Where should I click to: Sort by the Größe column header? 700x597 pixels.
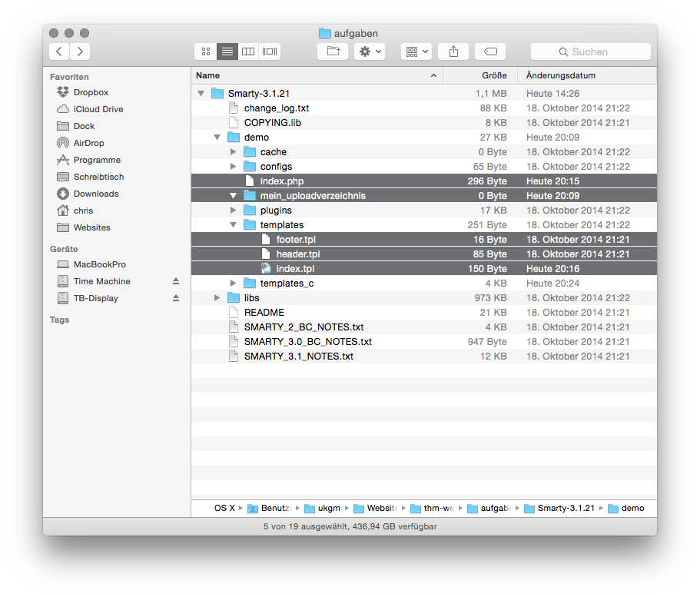point(480,75)
